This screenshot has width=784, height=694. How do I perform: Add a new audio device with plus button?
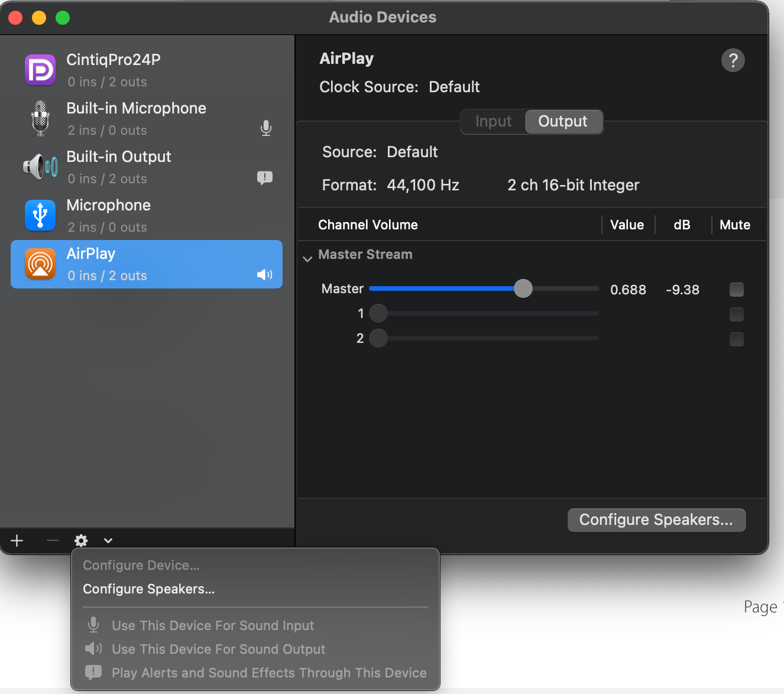pos(17,540)
